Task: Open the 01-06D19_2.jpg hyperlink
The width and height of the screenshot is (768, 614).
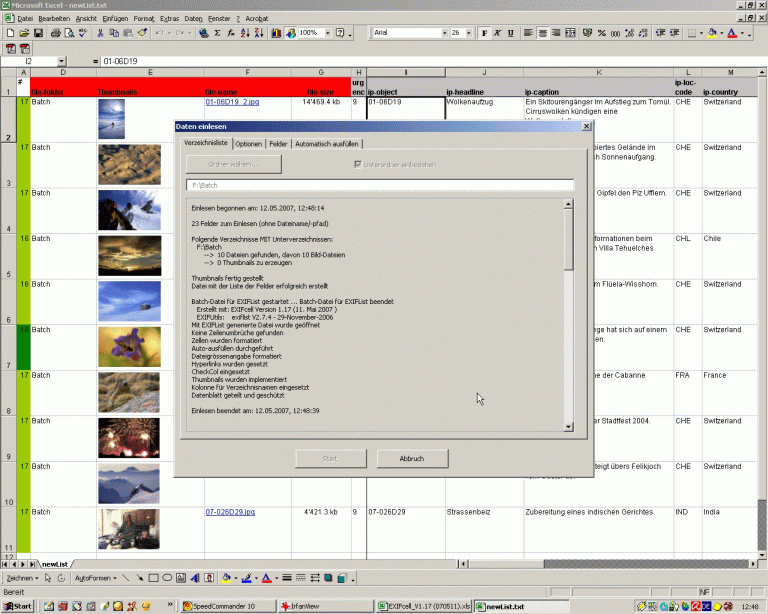Action: [232, 102]
